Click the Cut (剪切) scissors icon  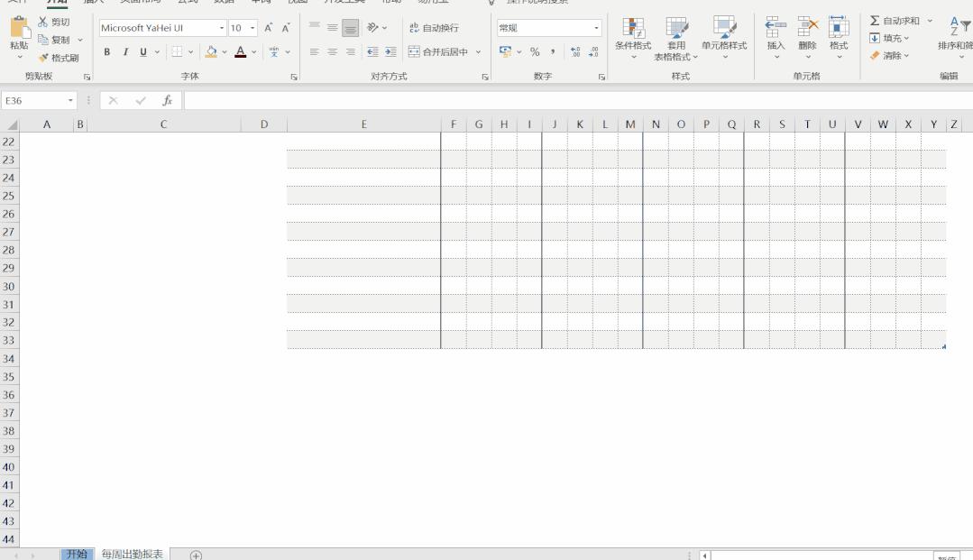point(42,22)
